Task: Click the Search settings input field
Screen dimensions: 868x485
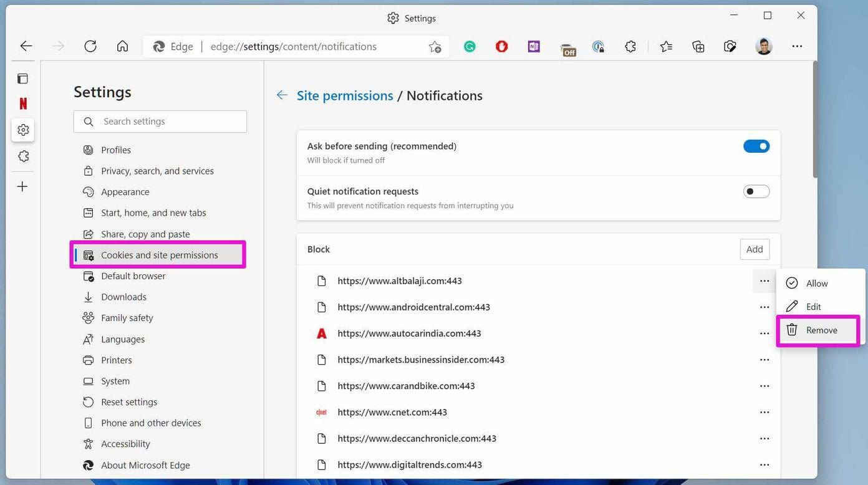Action: [160, 121]
